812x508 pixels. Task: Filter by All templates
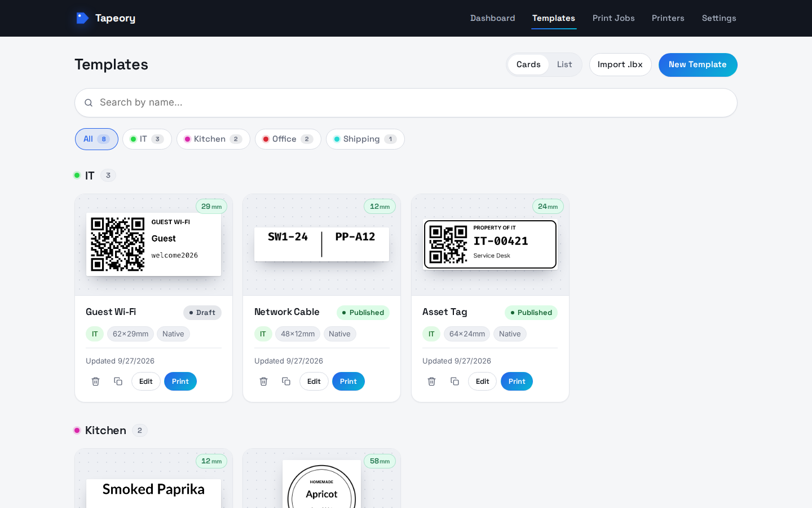point(96,139)
